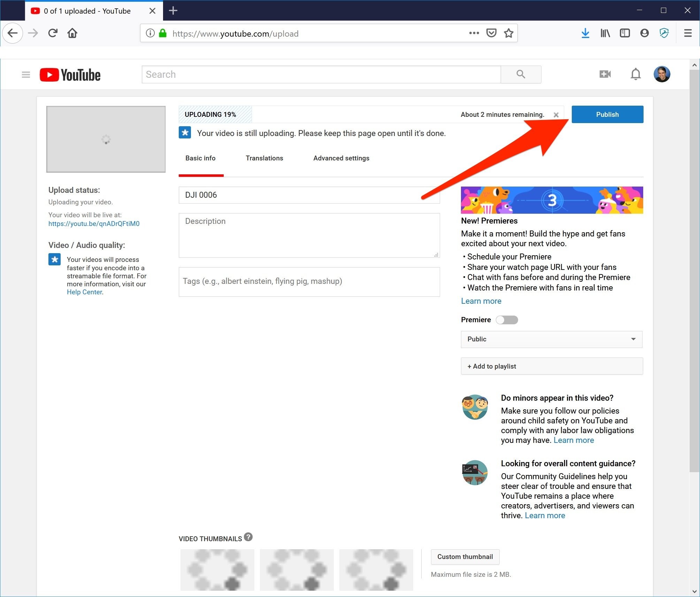Click the YouTube search magnifier button
The height and width of the screenshot is (597, 700).
(x=521, y=74)
